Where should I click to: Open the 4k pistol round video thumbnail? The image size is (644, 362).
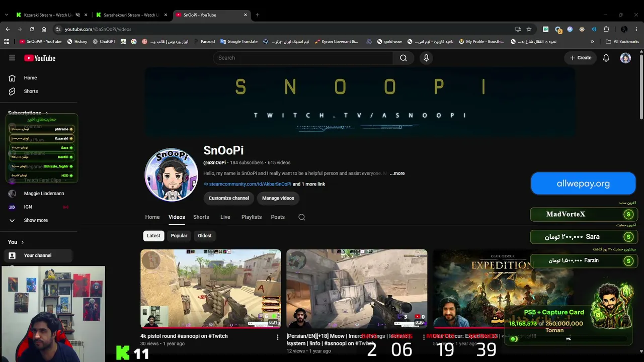(x=211, y=289)
